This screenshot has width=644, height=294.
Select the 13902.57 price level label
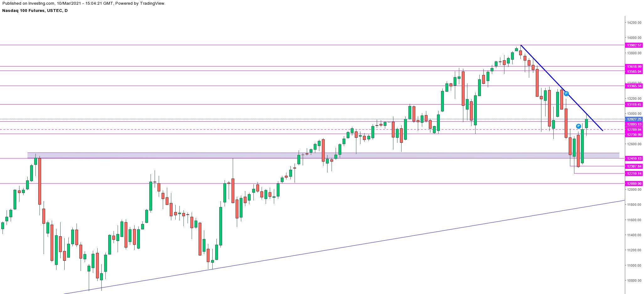pyautogui.click(x=634, y=45)
